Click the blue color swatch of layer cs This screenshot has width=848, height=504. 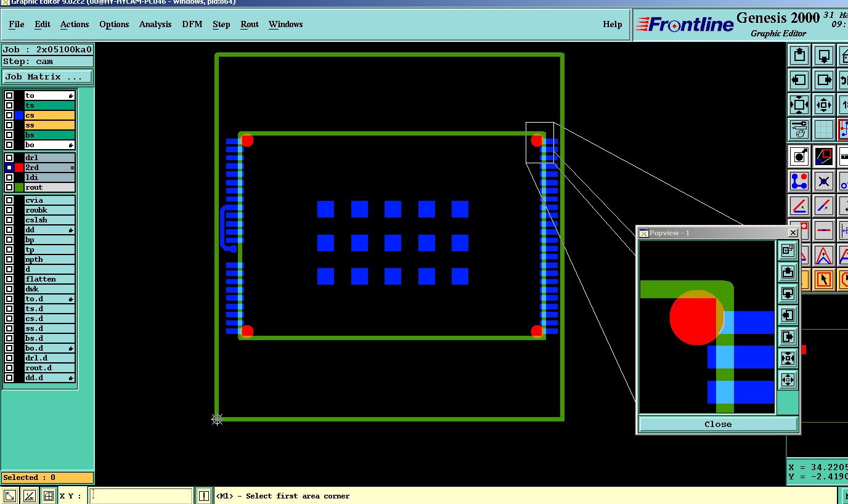[x=19, y=115]
